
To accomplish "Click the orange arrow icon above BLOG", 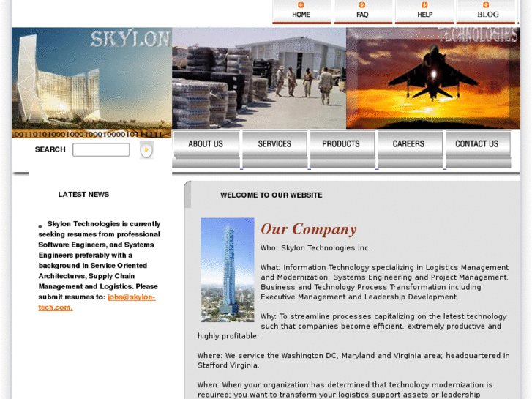I will (x=486, y=4).
